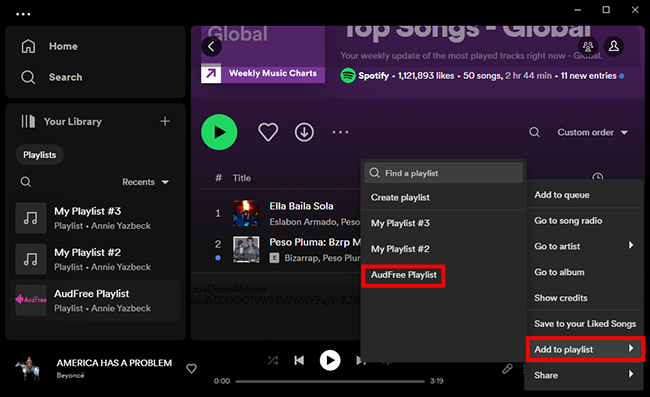This screenshot has width=650, height=397.
Task: Expand the Add to playlist submenu
Action: pos(584,349)
